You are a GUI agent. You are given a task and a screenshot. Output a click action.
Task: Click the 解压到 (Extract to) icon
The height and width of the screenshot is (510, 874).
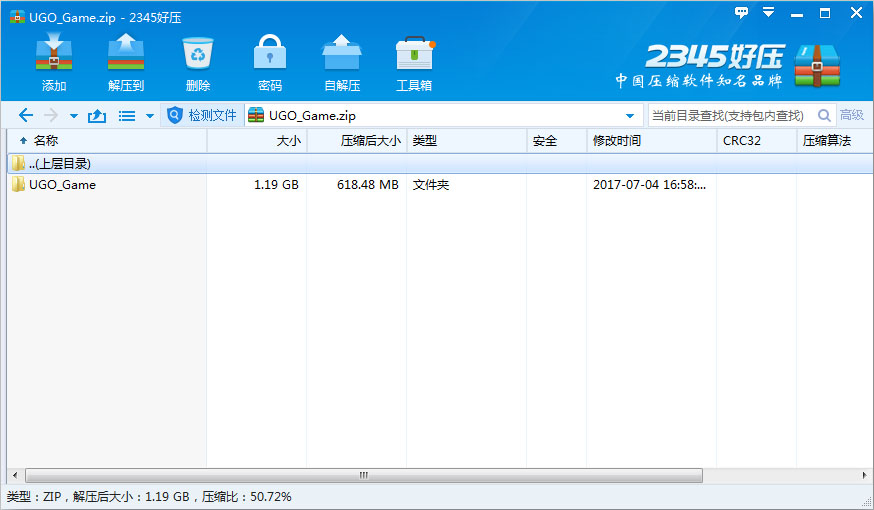click(126, 62)
